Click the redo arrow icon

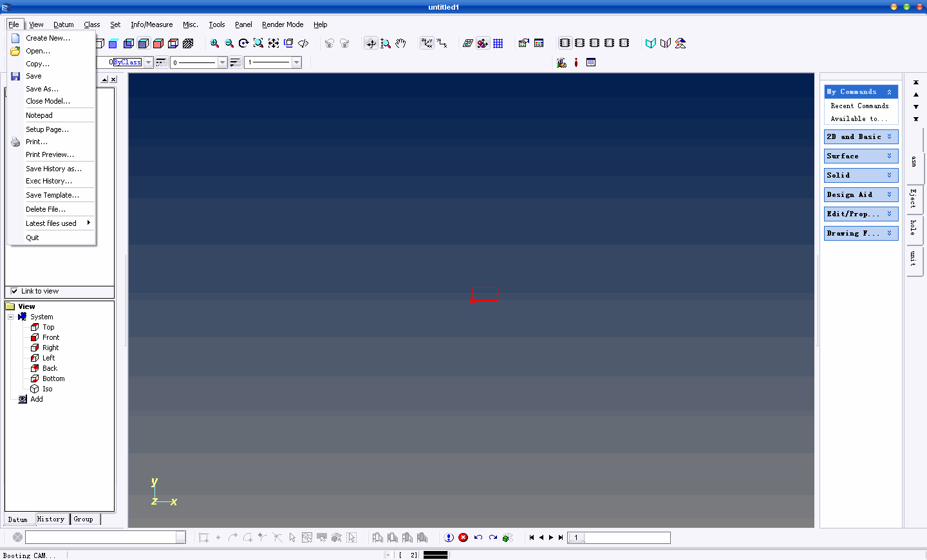(493, 537)
